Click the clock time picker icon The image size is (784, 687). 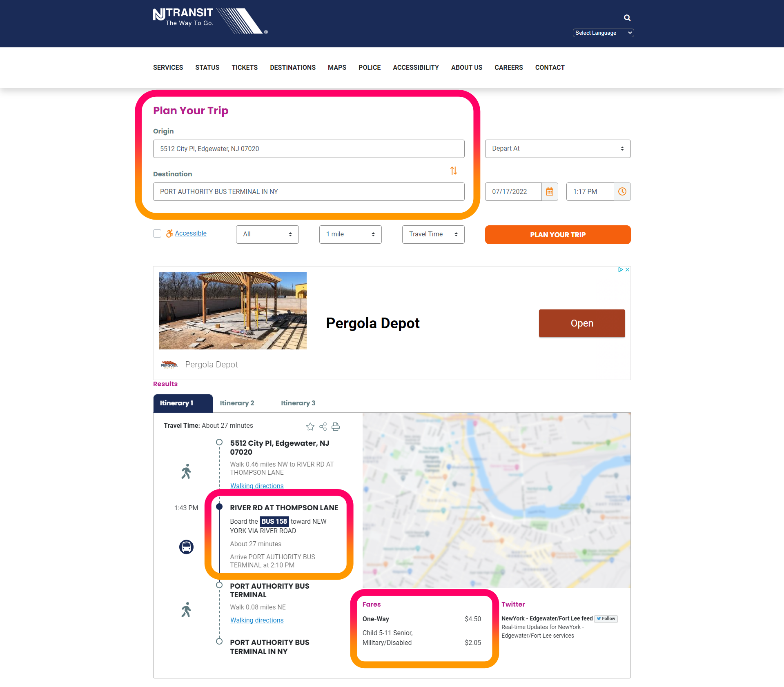pyautogui.click(x=622, y=191)
